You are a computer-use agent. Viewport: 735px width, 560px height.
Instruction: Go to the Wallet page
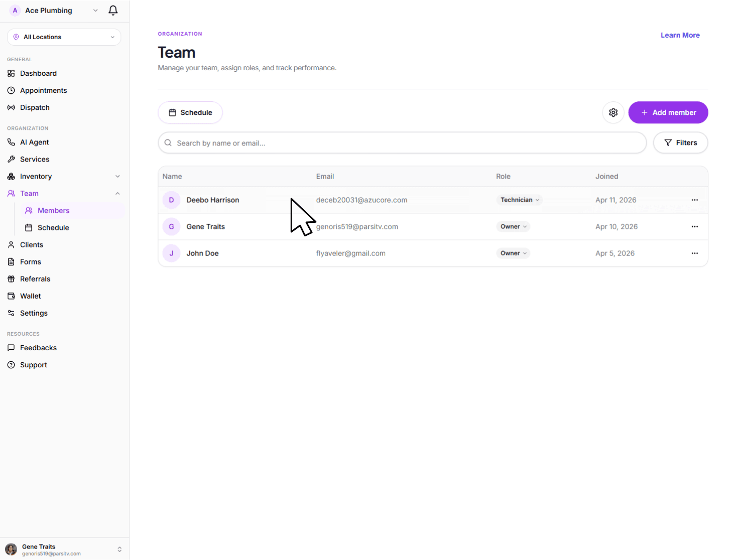[x=30, y=296]
